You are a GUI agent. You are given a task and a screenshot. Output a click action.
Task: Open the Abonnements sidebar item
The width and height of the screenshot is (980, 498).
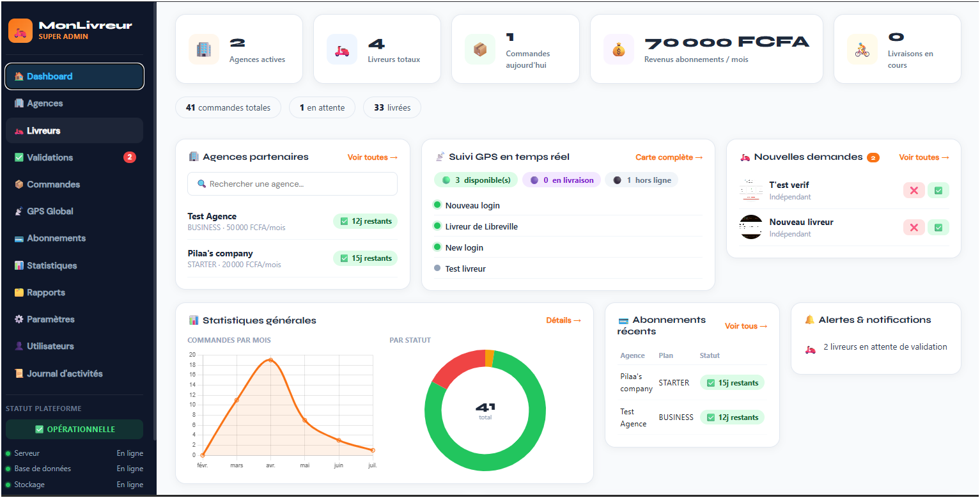click(x=74, y=238)
